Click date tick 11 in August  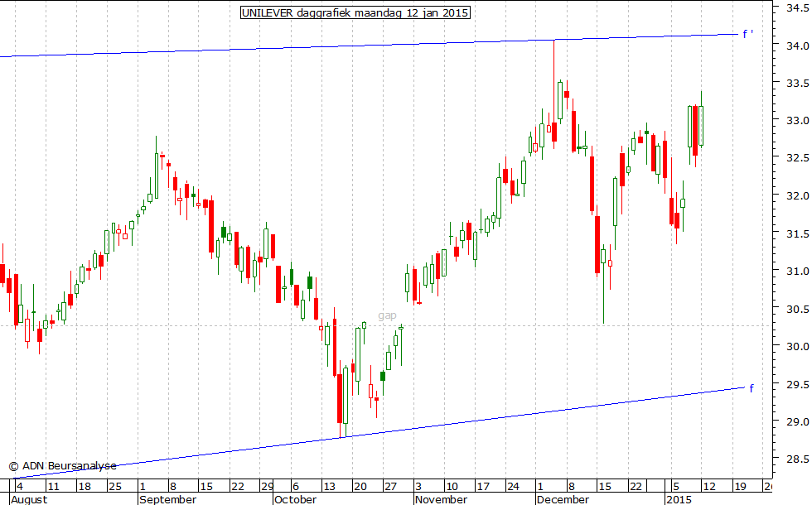click(x=53, y=487)
